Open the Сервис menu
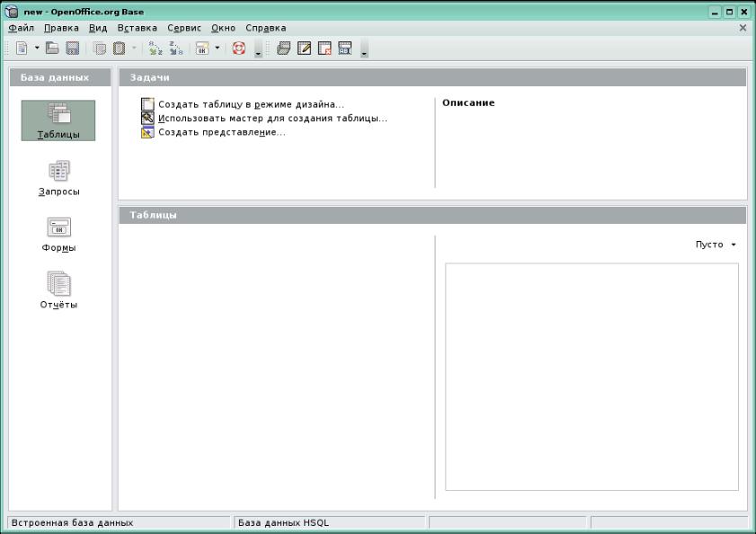 click(x=184, y=28)
